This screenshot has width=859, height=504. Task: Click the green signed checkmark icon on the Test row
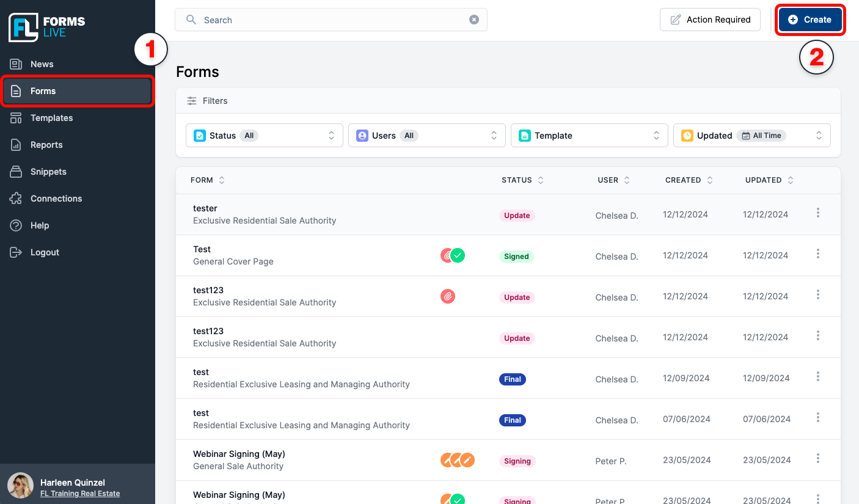pyautogui.click(x=458, y=255)
